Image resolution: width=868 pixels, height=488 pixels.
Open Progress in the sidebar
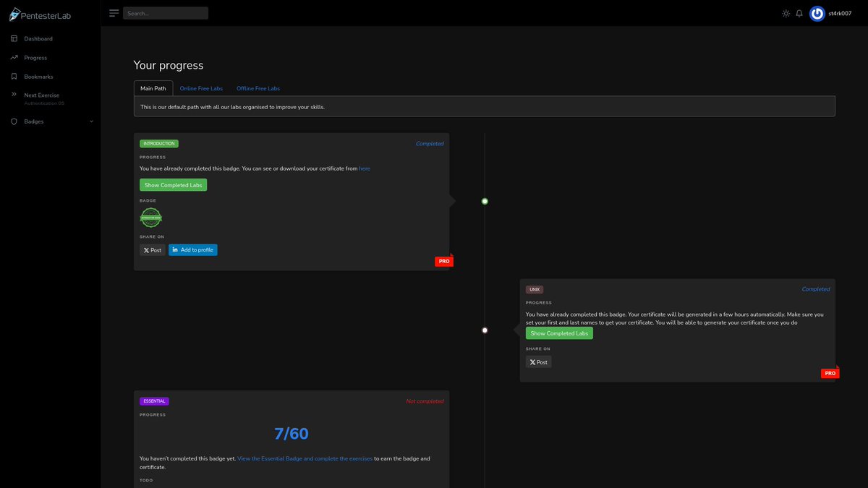[x=35, y=57]
